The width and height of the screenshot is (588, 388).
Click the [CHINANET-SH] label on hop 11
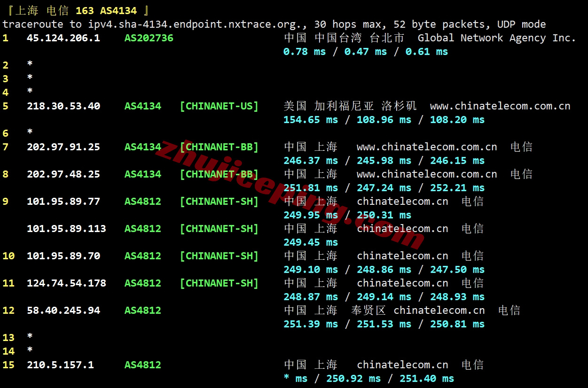[x=219, y=283]
